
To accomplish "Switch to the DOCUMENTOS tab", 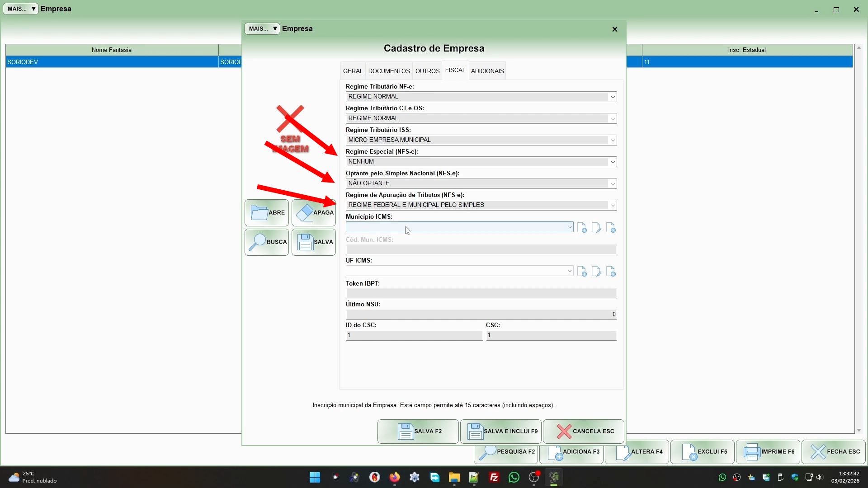I will pos(389,71).
